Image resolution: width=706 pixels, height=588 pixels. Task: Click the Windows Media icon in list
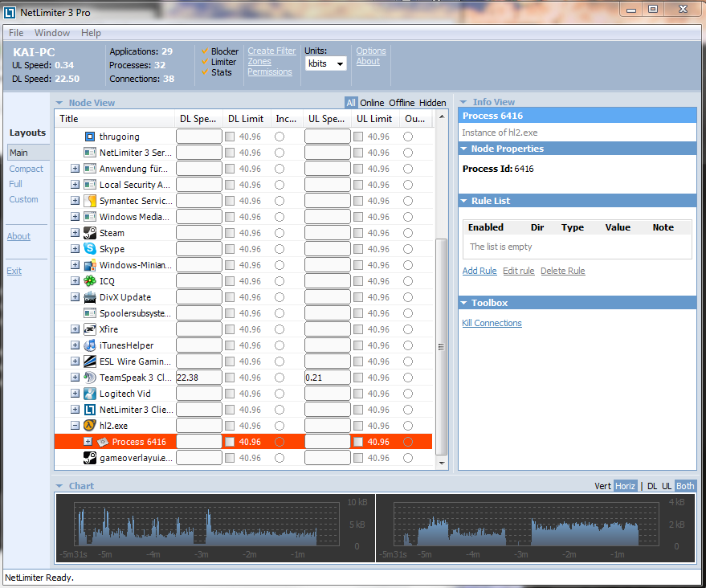(x=90, y=217)
